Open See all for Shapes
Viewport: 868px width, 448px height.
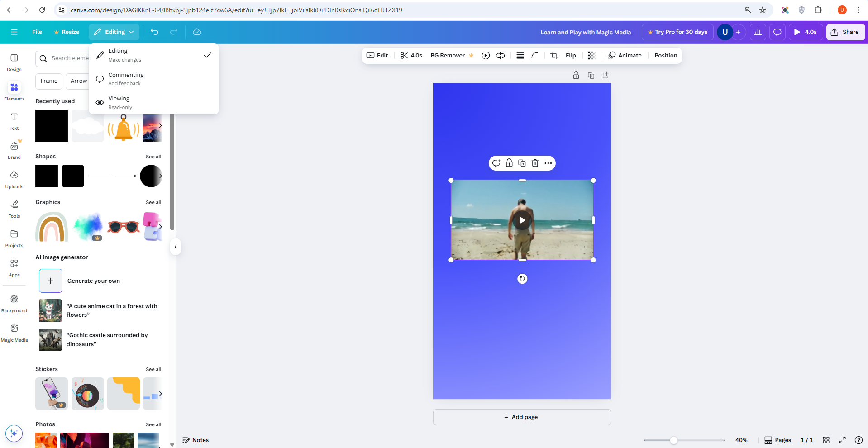[153, 157]
